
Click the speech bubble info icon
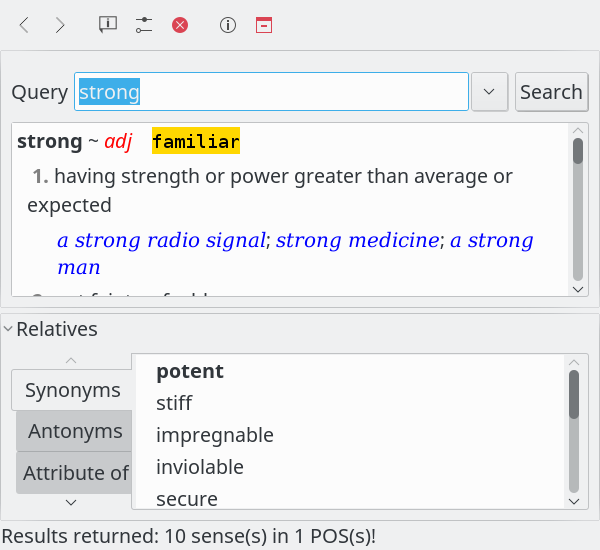tap(108, 25)
